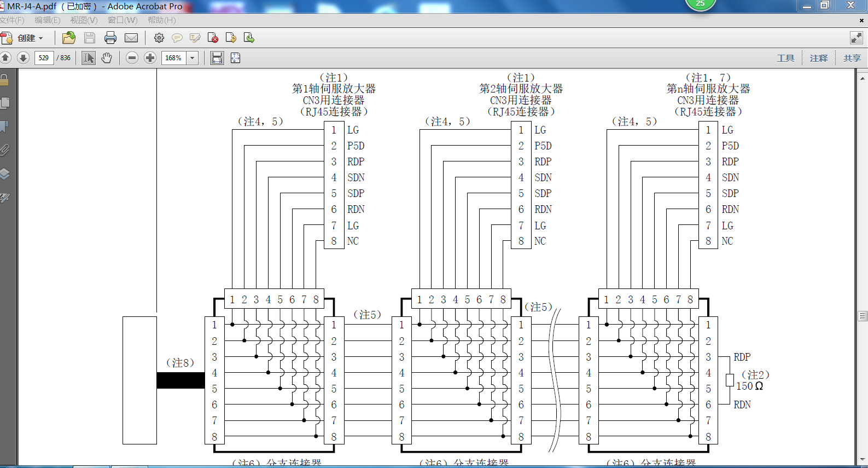Go to next page arrow
The height and width of the screenshot is (468, 868).
[x=23, y=58]
